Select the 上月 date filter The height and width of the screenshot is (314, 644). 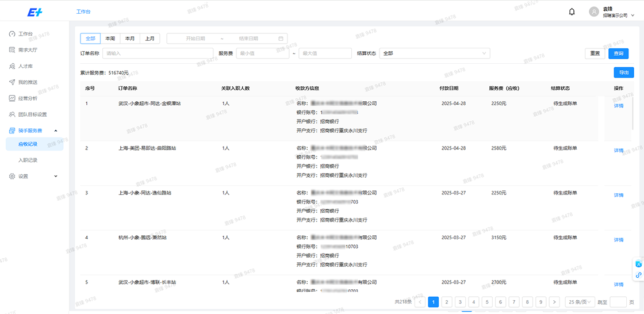pyautogui.click(x=150, y=39)
